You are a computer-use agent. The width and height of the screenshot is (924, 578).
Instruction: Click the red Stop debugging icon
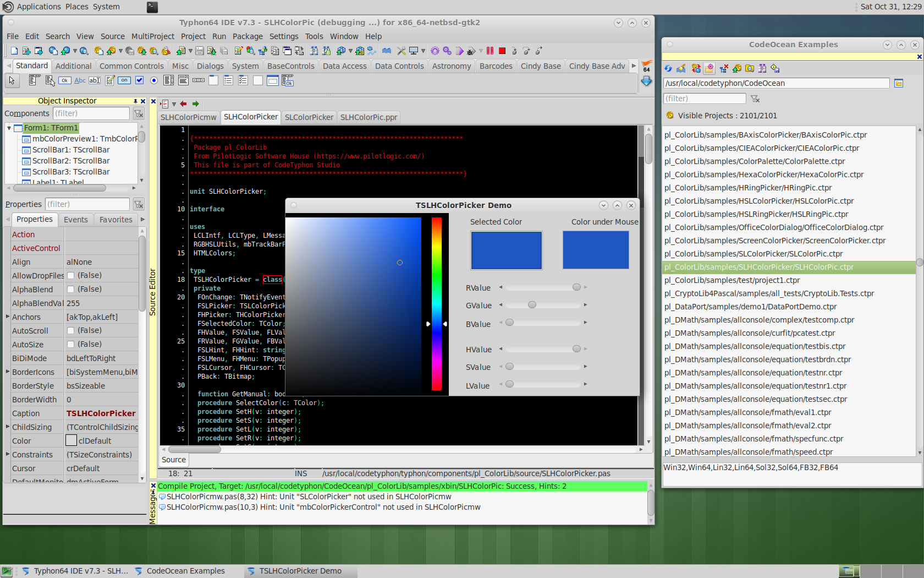(x=502, y=51)
